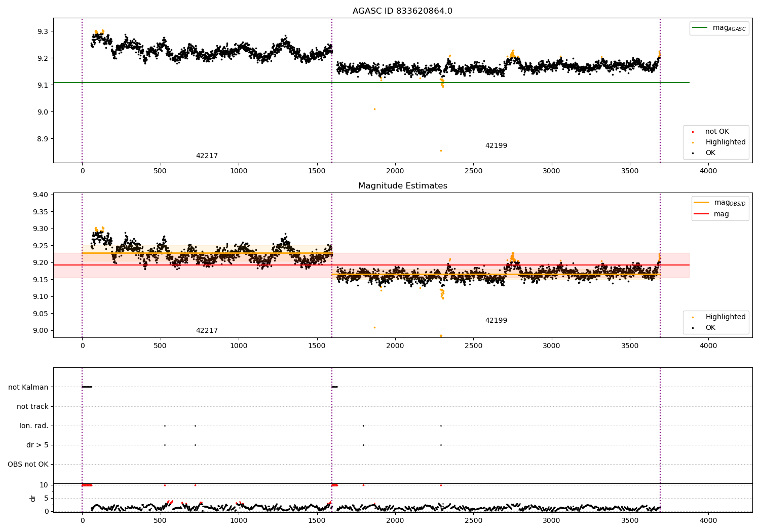
Task: Click the green mag AGASC legend line swatch
Action: (x=700, y=28)
